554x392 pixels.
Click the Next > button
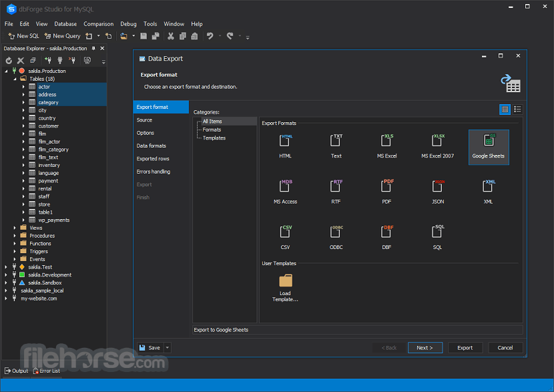coord(425,348)
